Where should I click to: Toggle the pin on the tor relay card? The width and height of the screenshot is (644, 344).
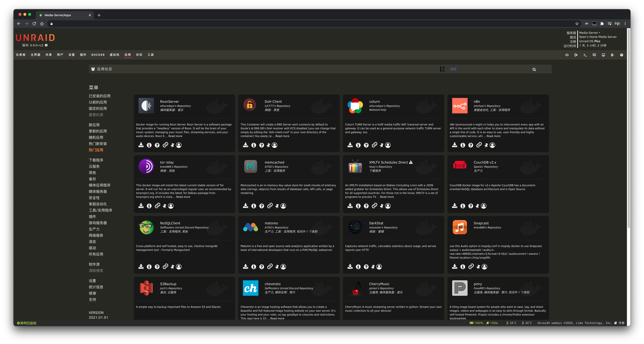(164, 206)
